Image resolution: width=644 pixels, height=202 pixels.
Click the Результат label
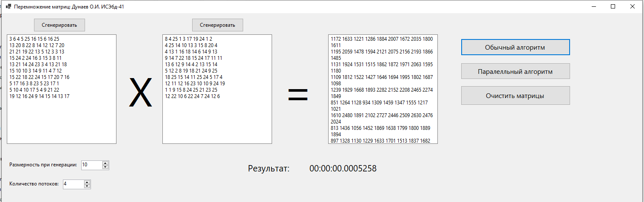tap(268, 168)
